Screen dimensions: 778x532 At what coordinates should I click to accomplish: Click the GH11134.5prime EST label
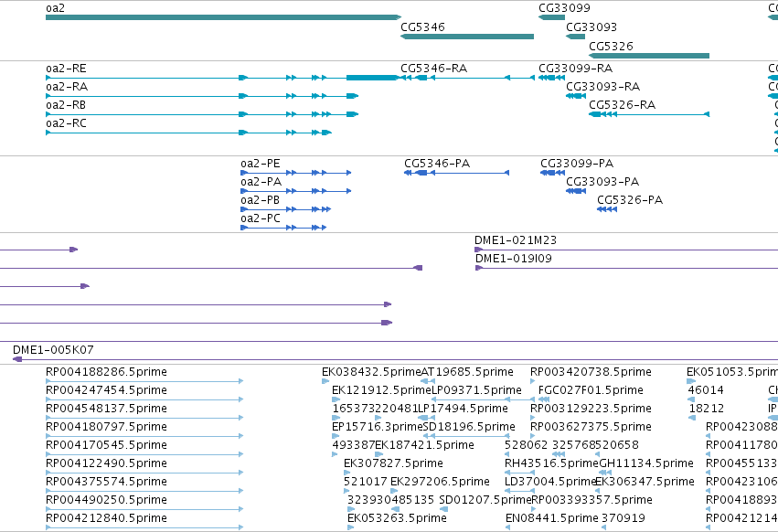[x=646, y=463]
